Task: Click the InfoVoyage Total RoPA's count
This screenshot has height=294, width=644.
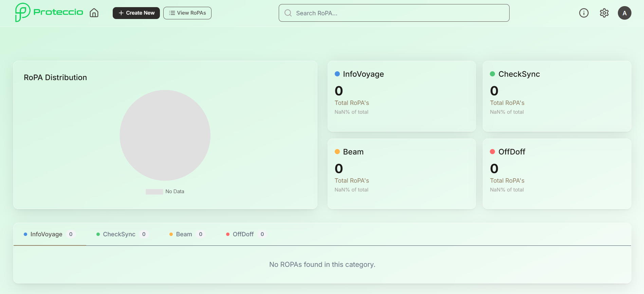Action: [x=339, y=91]
